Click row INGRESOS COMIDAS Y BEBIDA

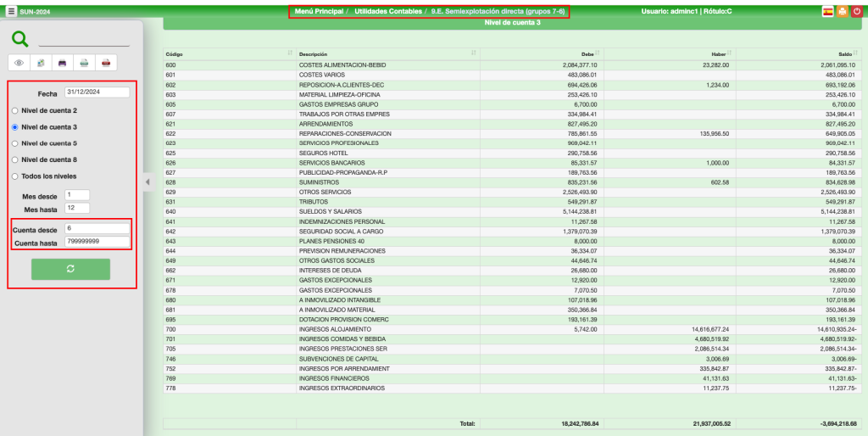513,339
